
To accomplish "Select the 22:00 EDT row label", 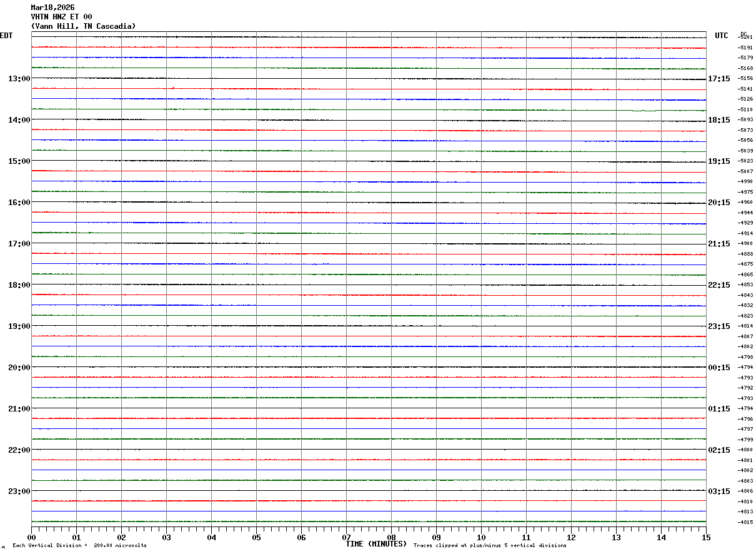I will pyautogui.click(x=19, y=450).
